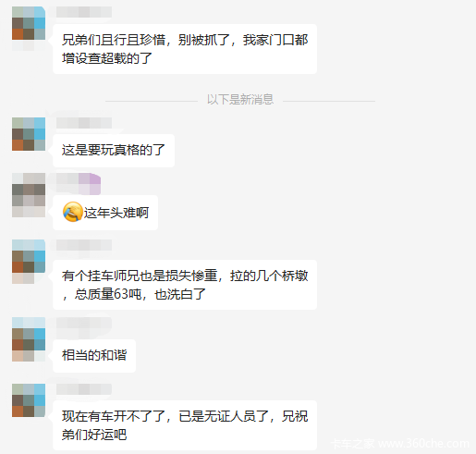Click the gray avatar next to 这年头难啊
Image resolution: width=476 pixels, height=454 pixels.
(x=29, y=195)
